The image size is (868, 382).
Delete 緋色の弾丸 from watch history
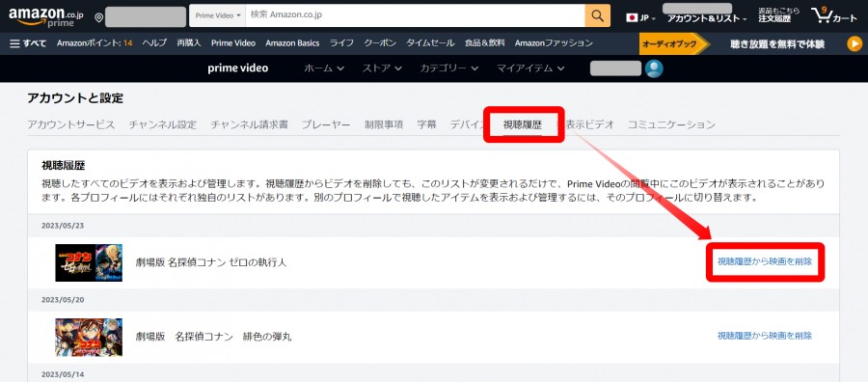(x=765, y=336)
